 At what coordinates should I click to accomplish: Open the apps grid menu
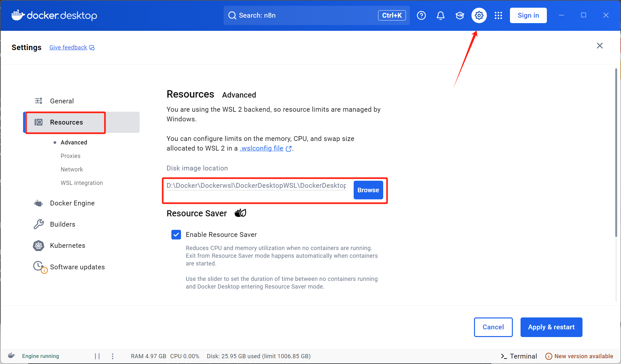498,15
